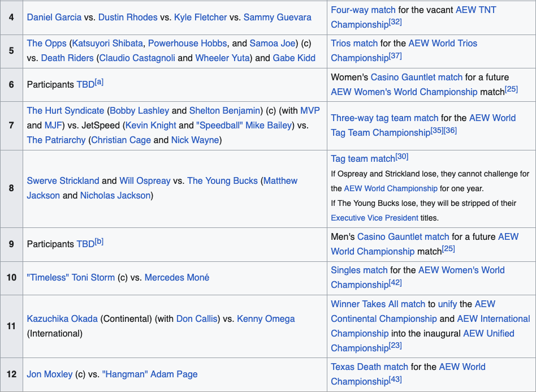
Task: Open AEW Women's World Championship link in row 6
Action: click(404, 92)
